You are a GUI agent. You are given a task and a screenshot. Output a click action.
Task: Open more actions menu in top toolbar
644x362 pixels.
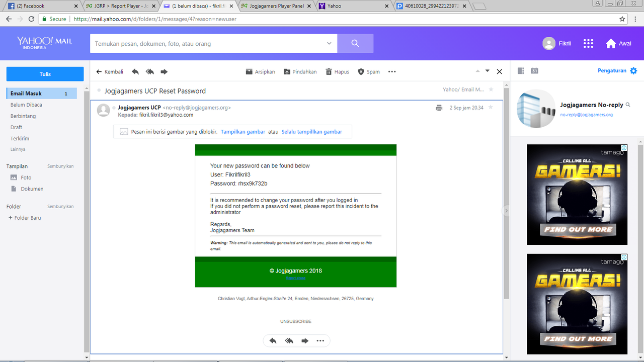(392, 72)
